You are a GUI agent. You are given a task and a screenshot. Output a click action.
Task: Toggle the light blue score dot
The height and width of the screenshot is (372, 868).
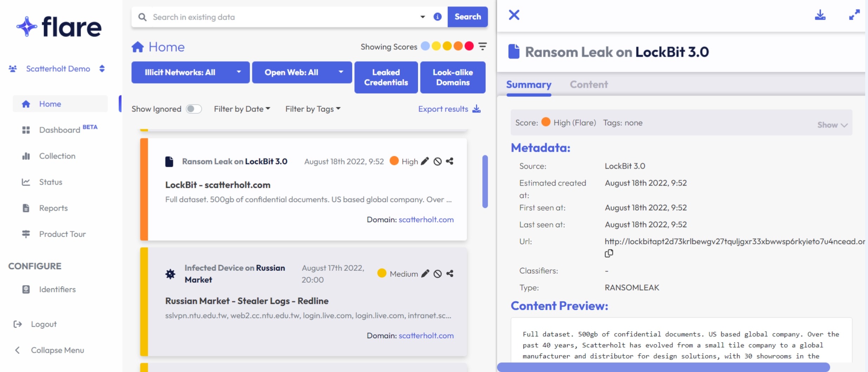click(x=425, y=46)
